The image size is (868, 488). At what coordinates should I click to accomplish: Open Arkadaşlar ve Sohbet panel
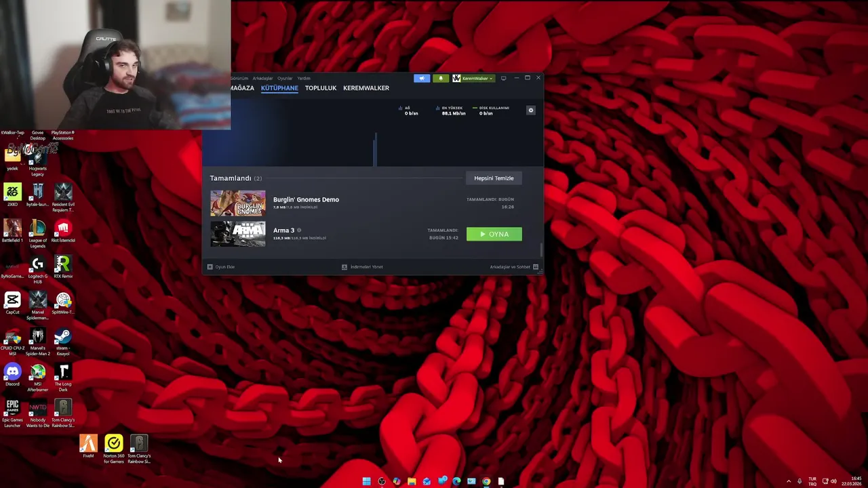point(514,267)
